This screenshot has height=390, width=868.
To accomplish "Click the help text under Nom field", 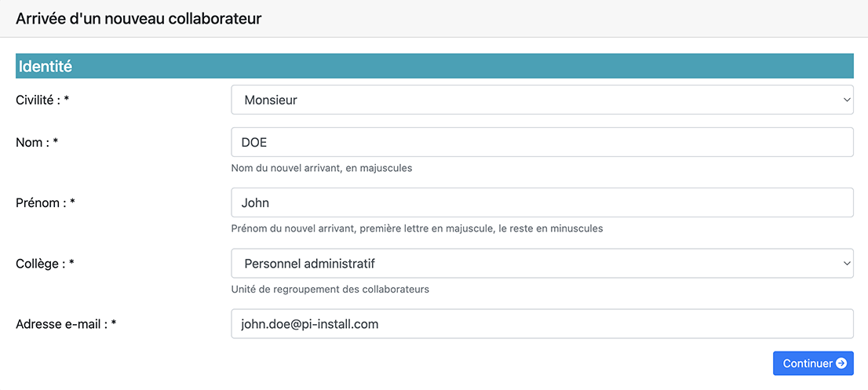I will coord(322,168).
